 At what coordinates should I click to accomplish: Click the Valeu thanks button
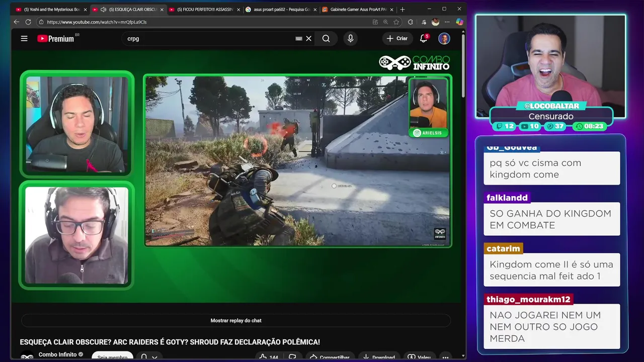(419, 357)
